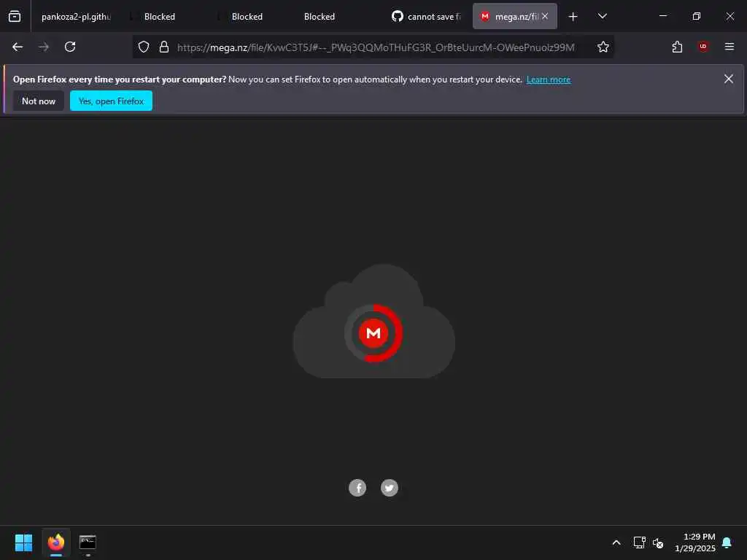Open the network status tray icon
Viewport: 747px width, 560px height.
click(639, 542)
